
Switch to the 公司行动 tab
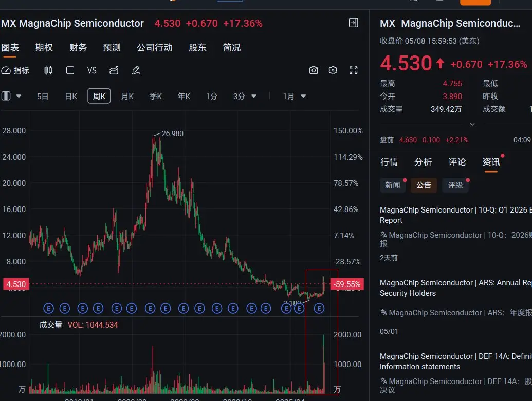click(x=155, y=48)
